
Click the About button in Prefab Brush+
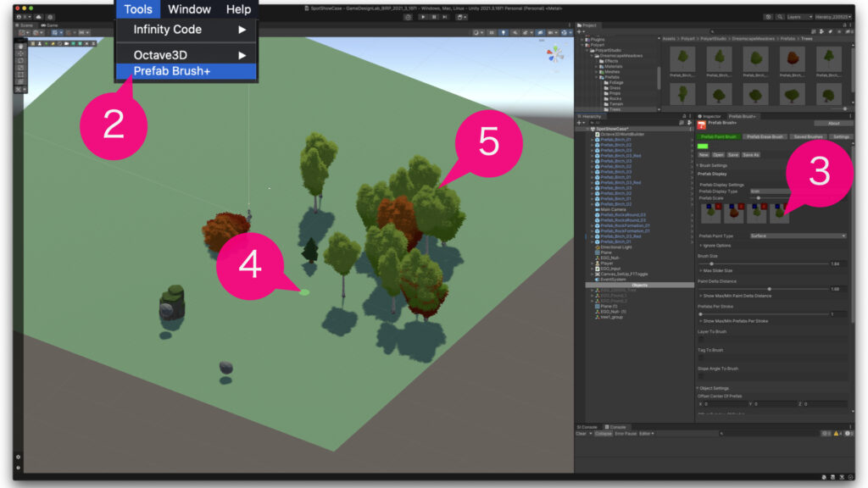(832, 124)
